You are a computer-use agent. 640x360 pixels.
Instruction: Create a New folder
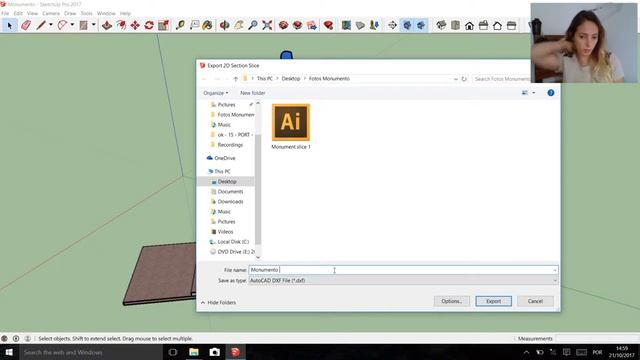point(253,93)
